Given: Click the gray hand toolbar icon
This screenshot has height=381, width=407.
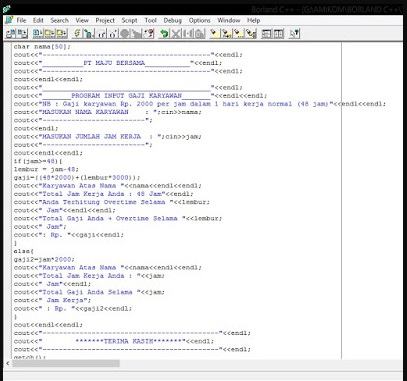Looking at the screenshot, I should pyautogui.click(x=136, y=33).
